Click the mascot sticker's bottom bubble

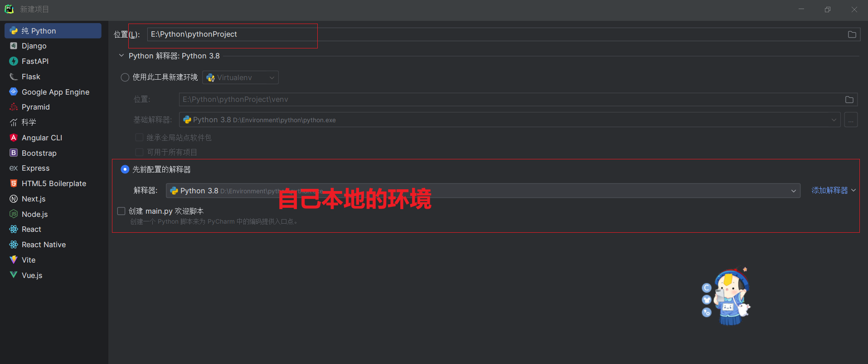tap(707, 312)
